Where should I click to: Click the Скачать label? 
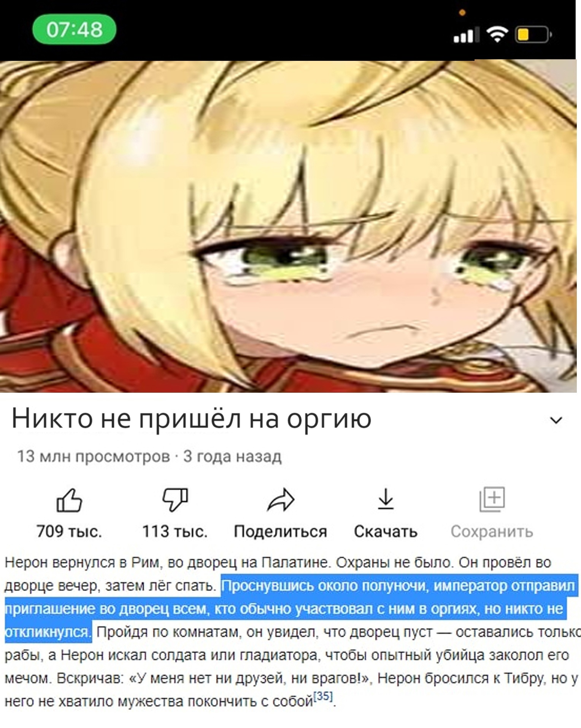click(386, 531)
